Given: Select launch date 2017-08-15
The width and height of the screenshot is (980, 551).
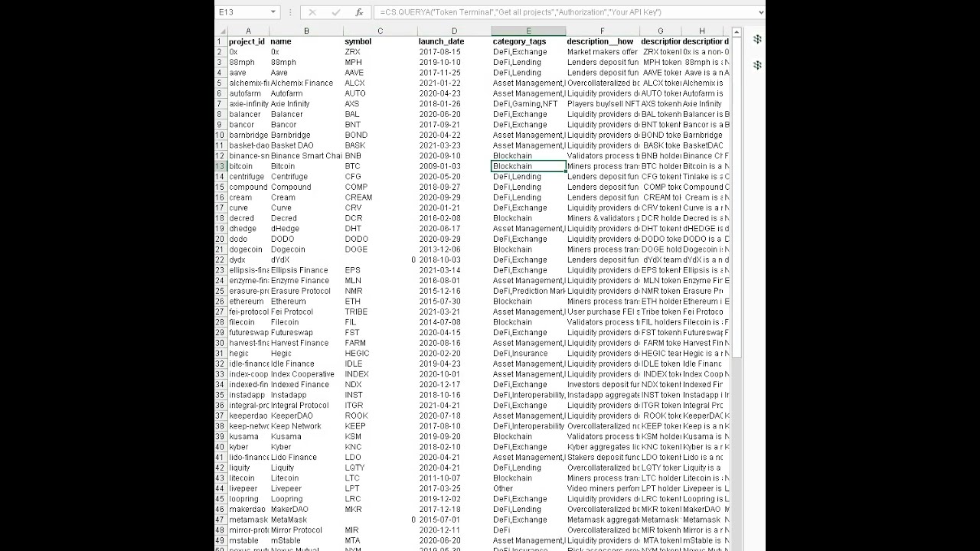Looking at the screenshot, I should 454,52.
